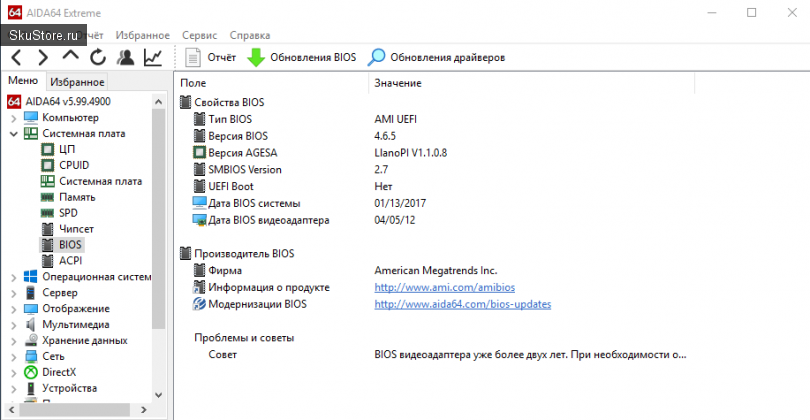Viewport: 810px width, 420px height.
Task: Navigate up one level with up arrow
Action: 70,56
